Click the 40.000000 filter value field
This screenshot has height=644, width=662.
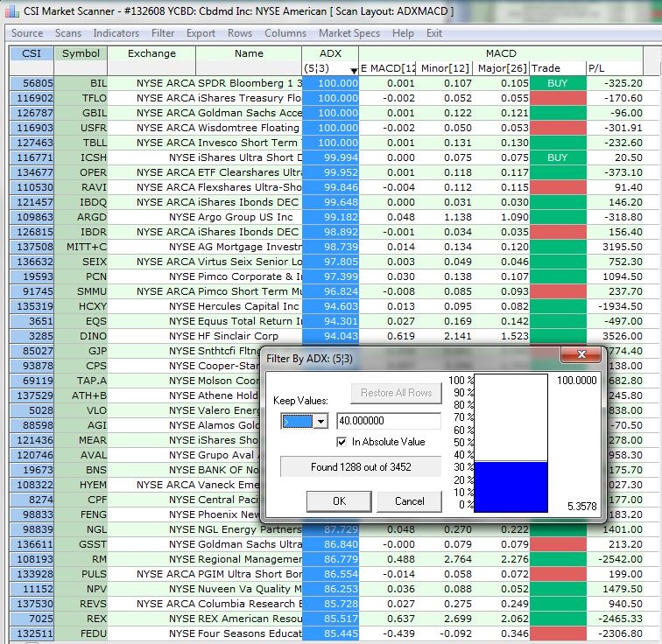[x=389, y=421]
